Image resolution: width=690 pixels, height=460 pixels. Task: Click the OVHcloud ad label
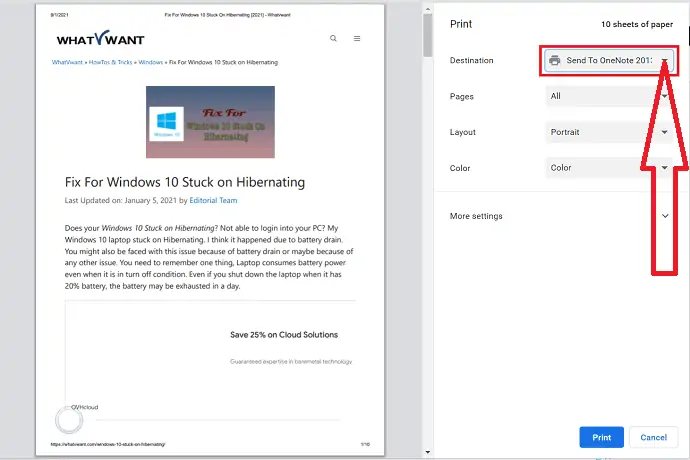point(84,407)
